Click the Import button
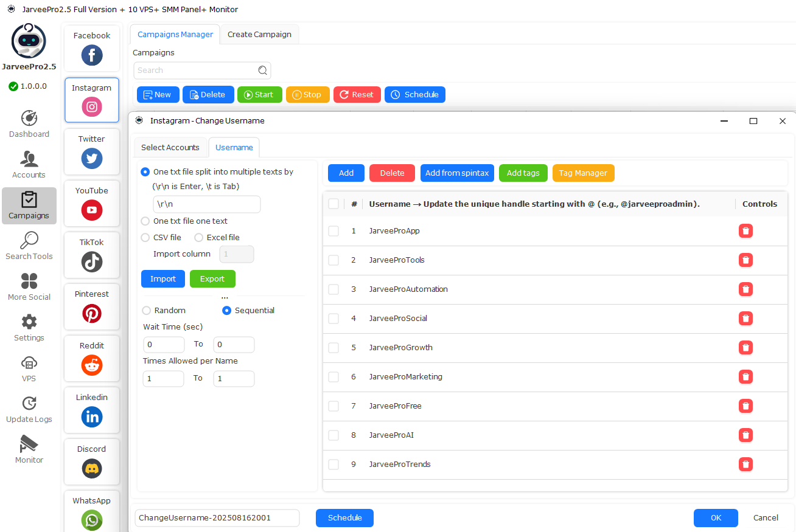Image resolution: width=796 pixels, height=532 pixels. click(x=163, y=279)
